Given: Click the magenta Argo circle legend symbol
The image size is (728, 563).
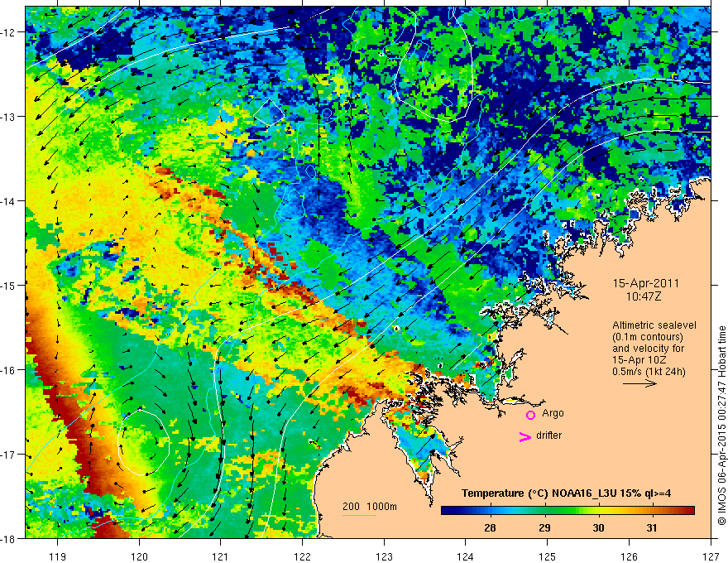Looking at the screenshot, I should coord(530,415).
